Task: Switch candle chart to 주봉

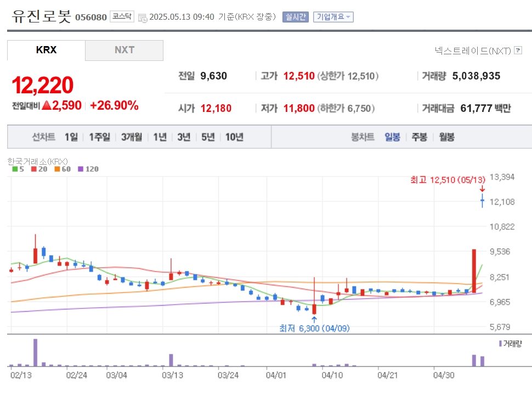Action: (420, 137)
